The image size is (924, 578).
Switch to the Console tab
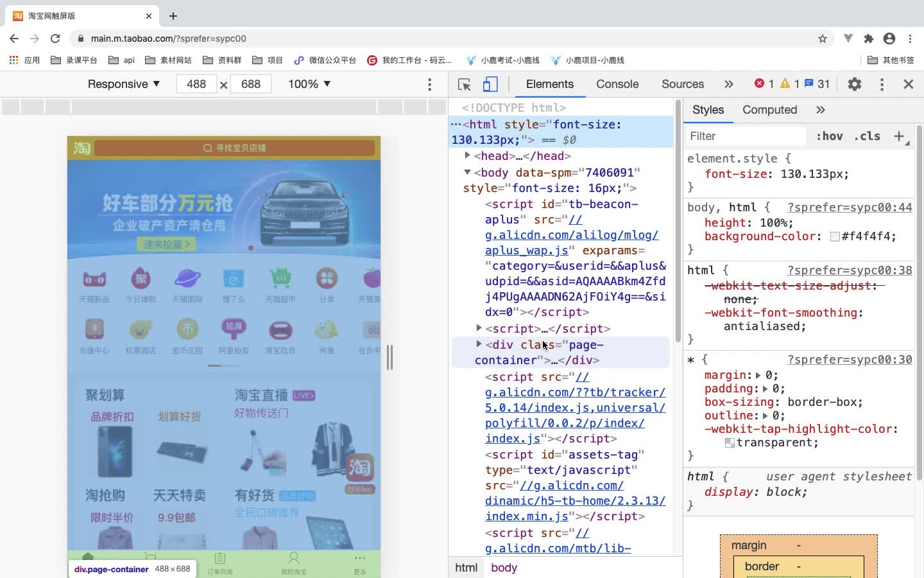617,84
